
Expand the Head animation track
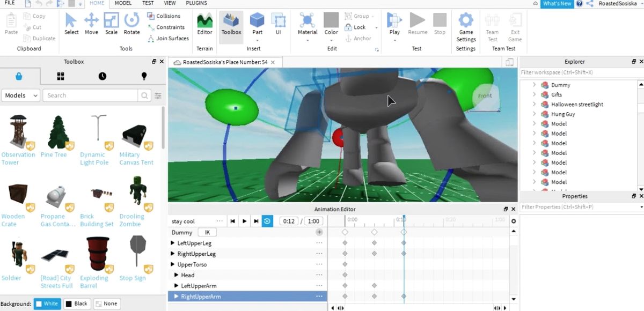coord(176,275)
